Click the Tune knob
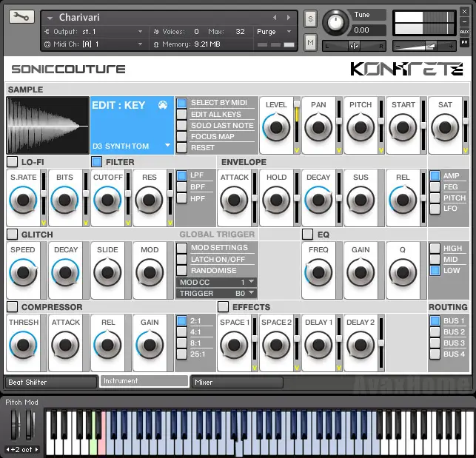Image resolution: width=476 pixels, height=458 pixels. pos(335,22)
